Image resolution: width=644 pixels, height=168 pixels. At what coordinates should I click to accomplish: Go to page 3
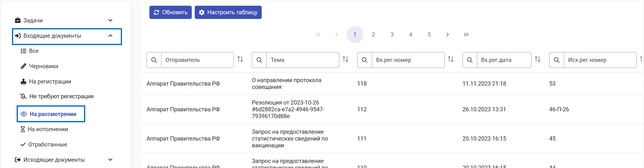pyautogui.click(x=392, y=35)
